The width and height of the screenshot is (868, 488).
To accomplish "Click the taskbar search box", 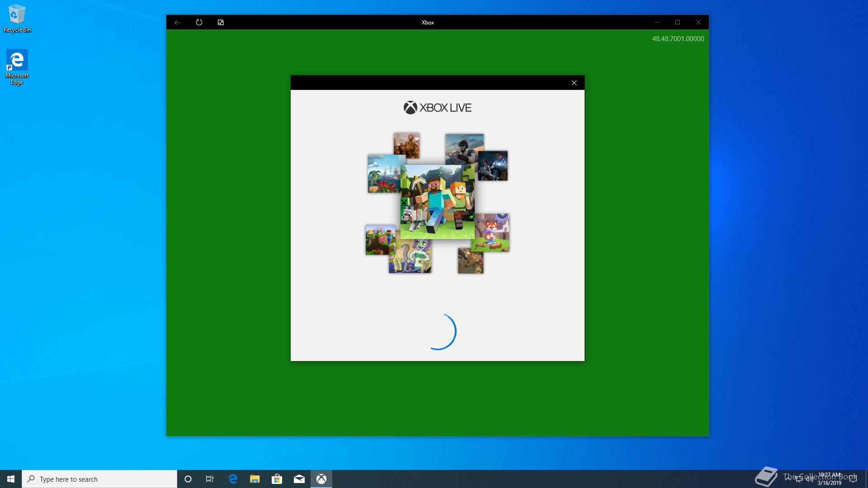I will click(99, 479).
